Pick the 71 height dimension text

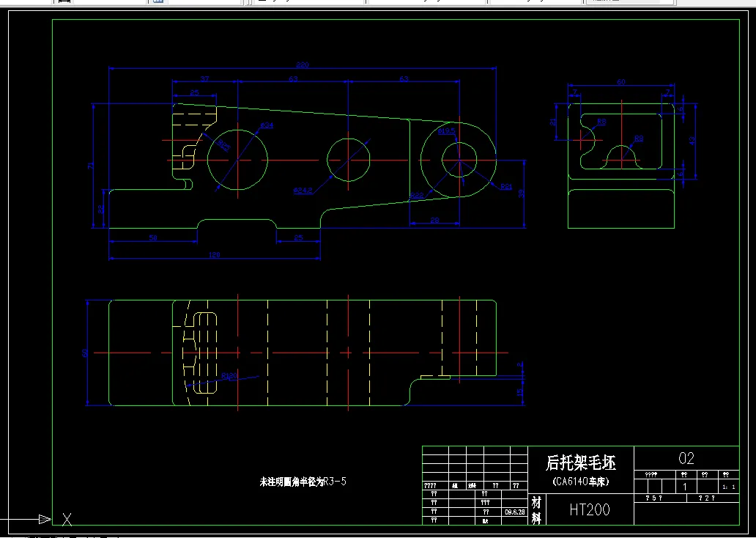(x=90, y=166)
